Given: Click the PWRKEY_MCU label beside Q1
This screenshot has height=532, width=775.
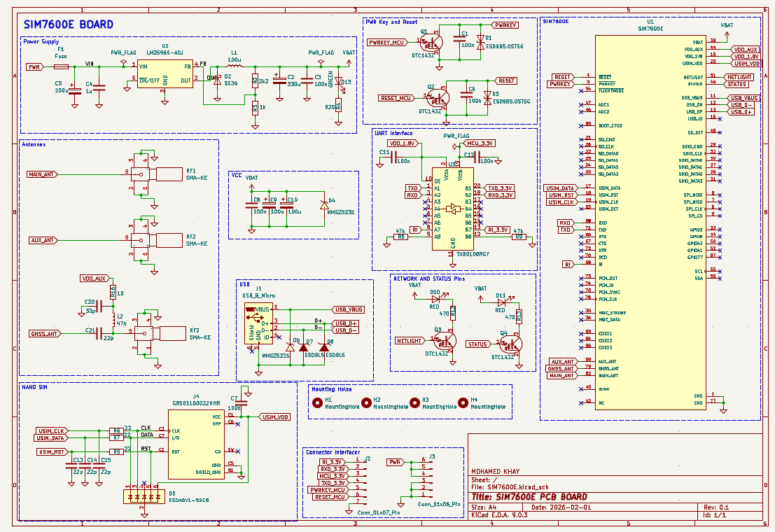Looking at the screenshot, I should pos(388,43).
